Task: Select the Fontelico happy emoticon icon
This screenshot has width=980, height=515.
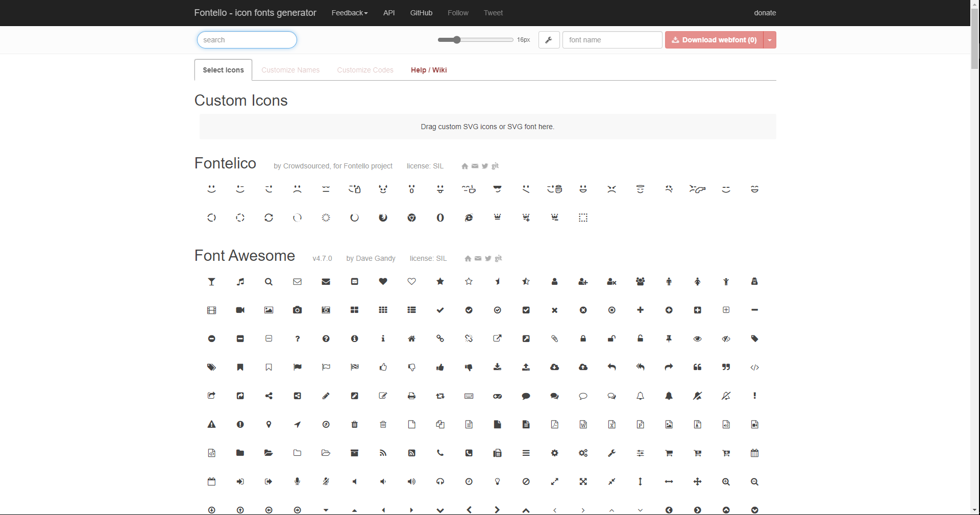Action: (211, 189)
